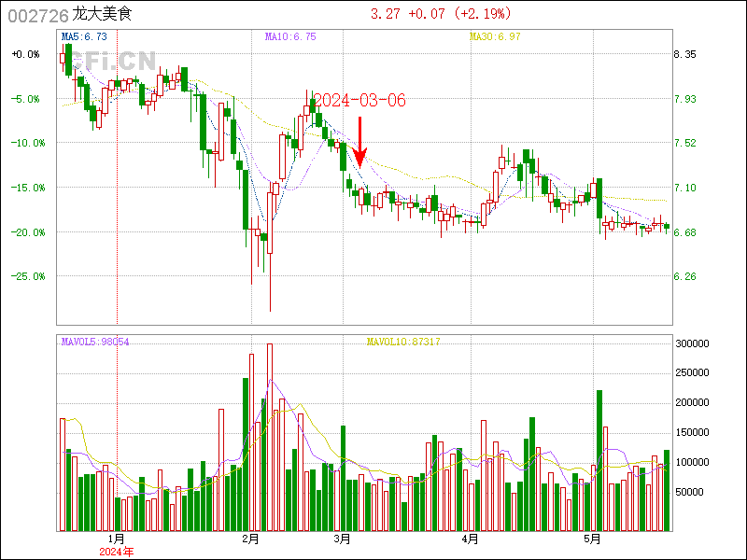
Task: Click the 2024-03-06 date annotation
Action: (x=359, y=100)
